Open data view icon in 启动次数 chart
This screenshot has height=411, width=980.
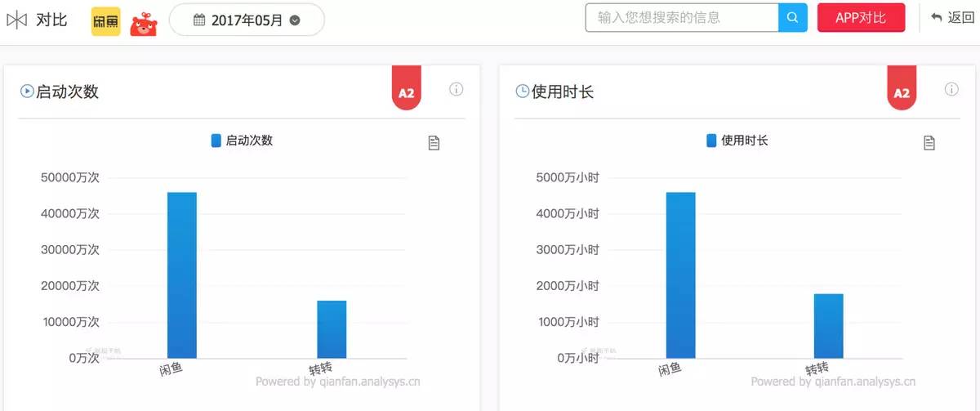pos(434,143)
